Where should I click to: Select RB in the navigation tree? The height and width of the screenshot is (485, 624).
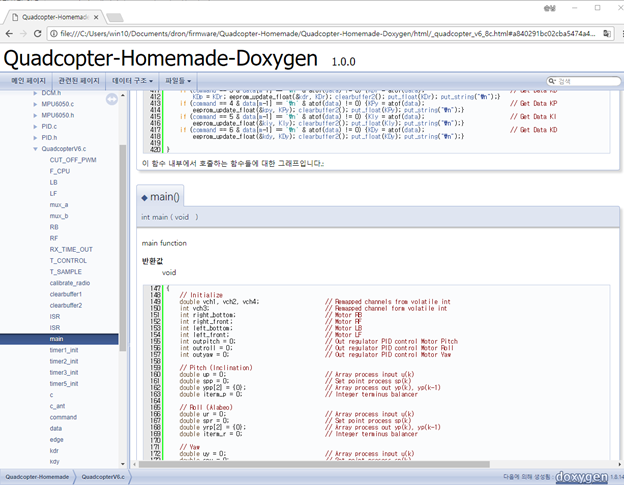click(54, 227)
